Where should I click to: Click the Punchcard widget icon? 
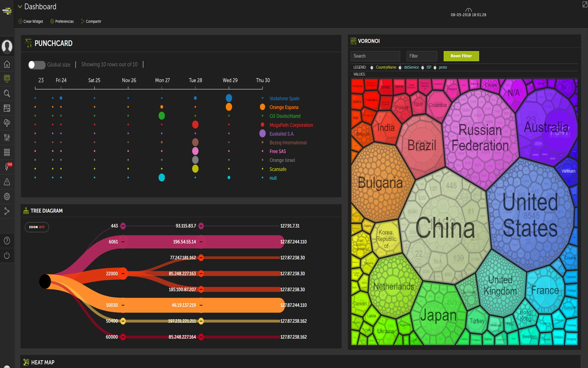[28, 43]
